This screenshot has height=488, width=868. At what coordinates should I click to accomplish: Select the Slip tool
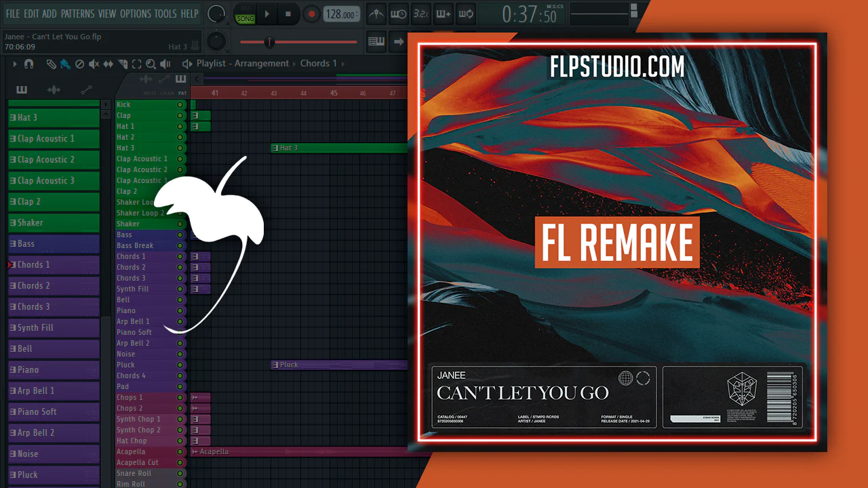[108, 64]
